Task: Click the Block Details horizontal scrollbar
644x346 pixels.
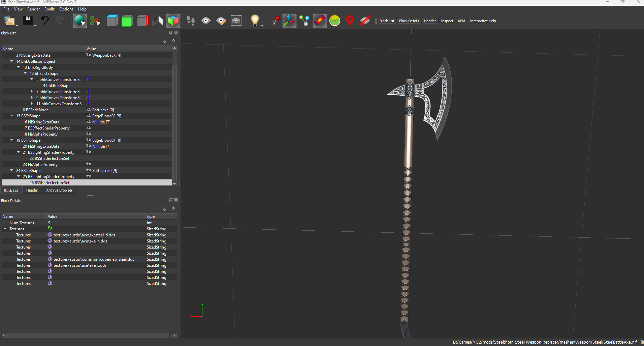Action: coord(88,336)
